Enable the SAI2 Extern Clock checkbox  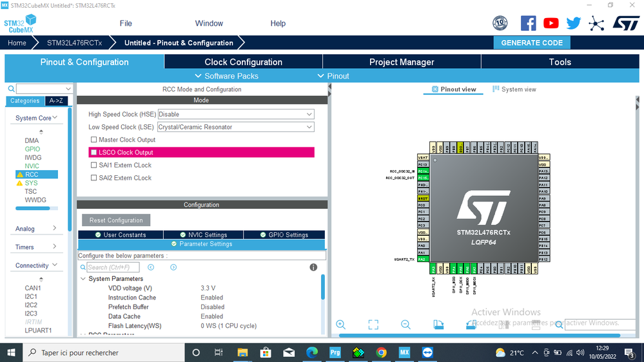click(93, 178)
